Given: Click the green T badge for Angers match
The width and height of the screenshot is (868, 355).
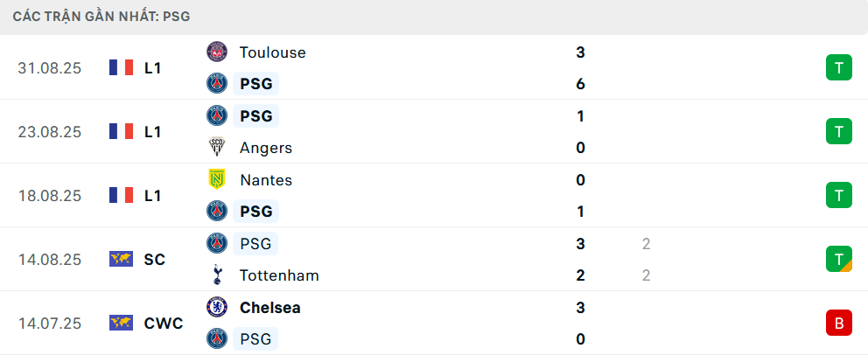Looking at the screenshot, I should [838, 132].
